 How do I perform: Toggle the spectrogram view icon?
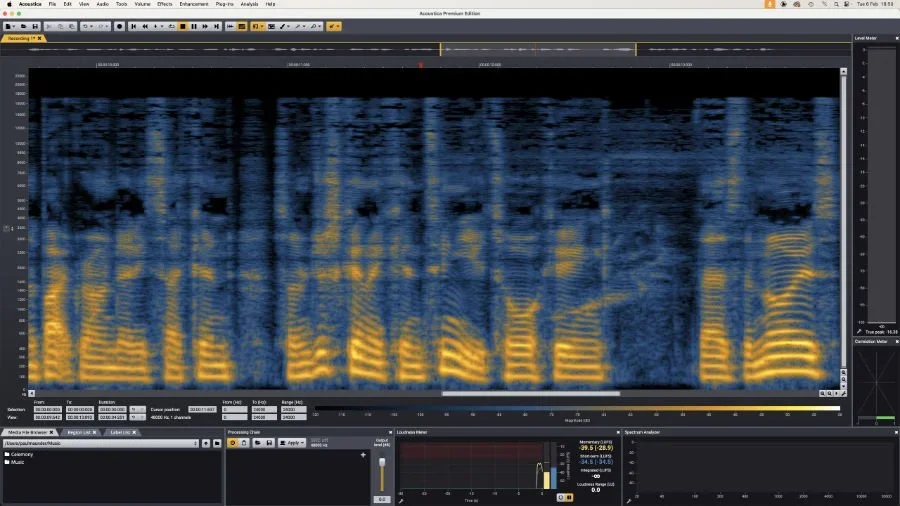[x=242, y=26]
